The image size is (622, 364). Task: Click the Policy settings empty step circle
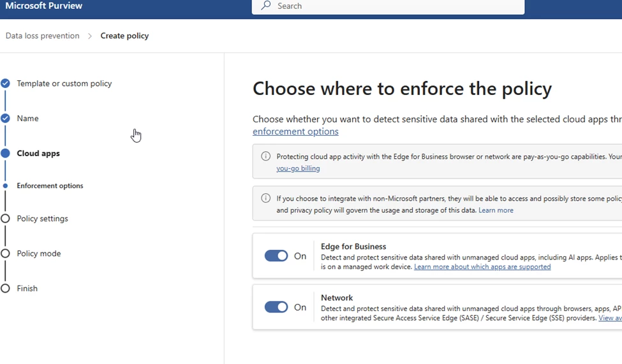point(5,219)
